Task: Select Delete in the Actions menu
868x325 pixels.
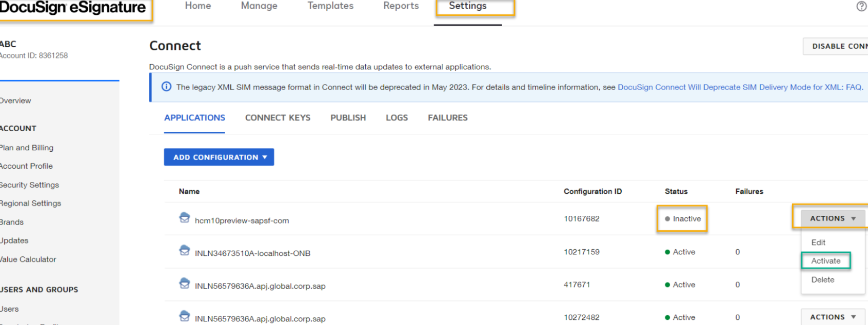Action: tap(823, 280)
